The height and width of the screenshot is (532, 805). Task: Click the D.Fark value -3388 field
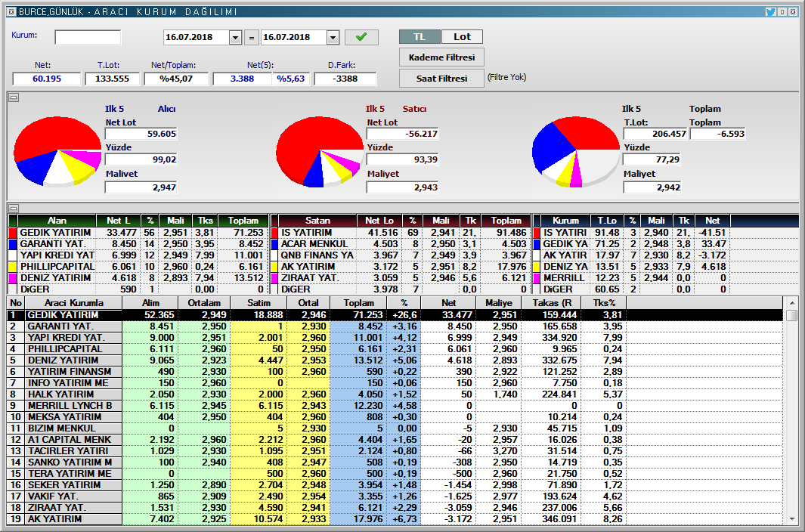pyautogui.click(x=345, y=79)
